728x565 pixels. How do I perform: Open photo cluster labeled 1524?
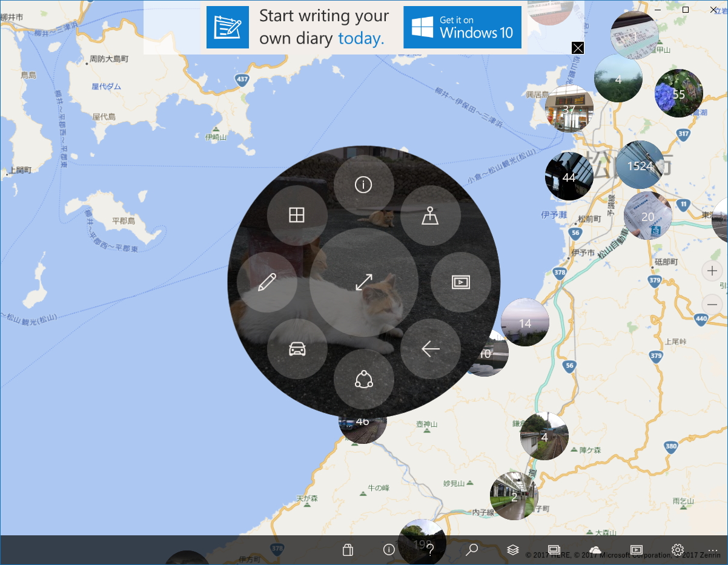tap(640, 165)
